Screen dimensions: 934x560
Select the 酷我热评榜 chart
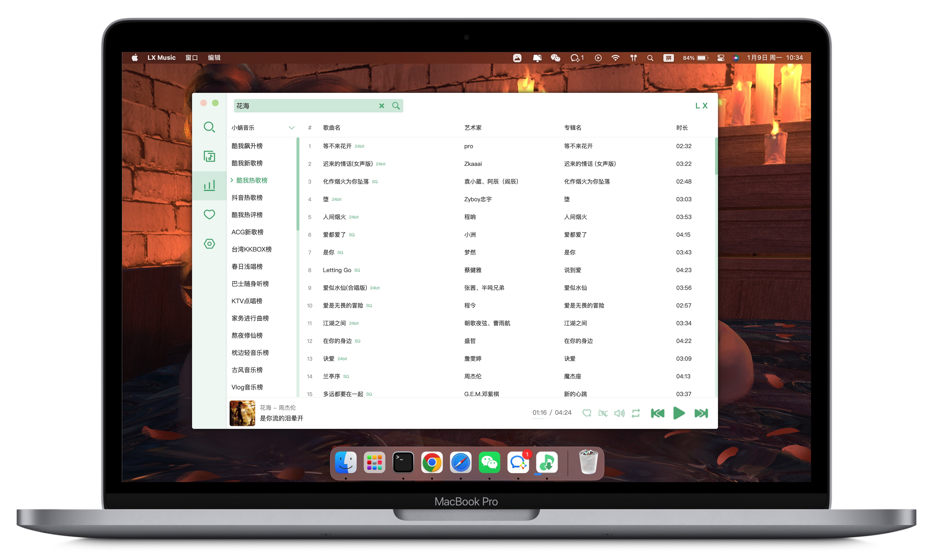click(247, 215)
